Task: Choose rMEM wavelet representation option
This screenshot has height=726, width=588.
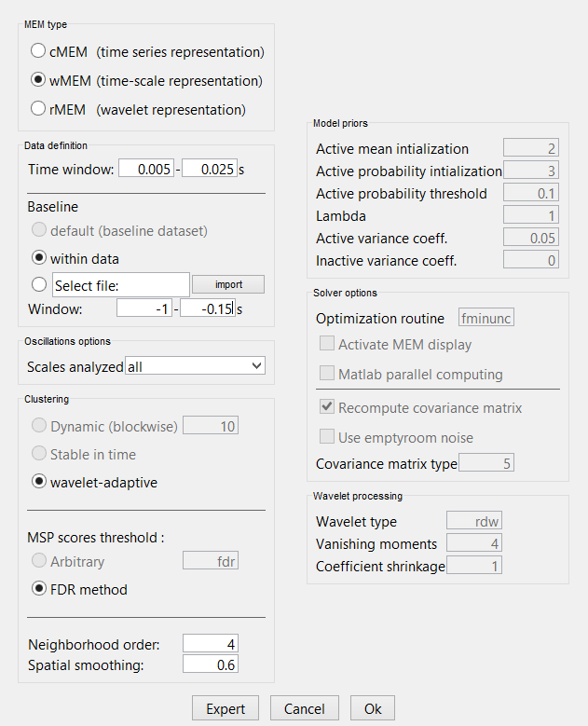Action: 39,109
